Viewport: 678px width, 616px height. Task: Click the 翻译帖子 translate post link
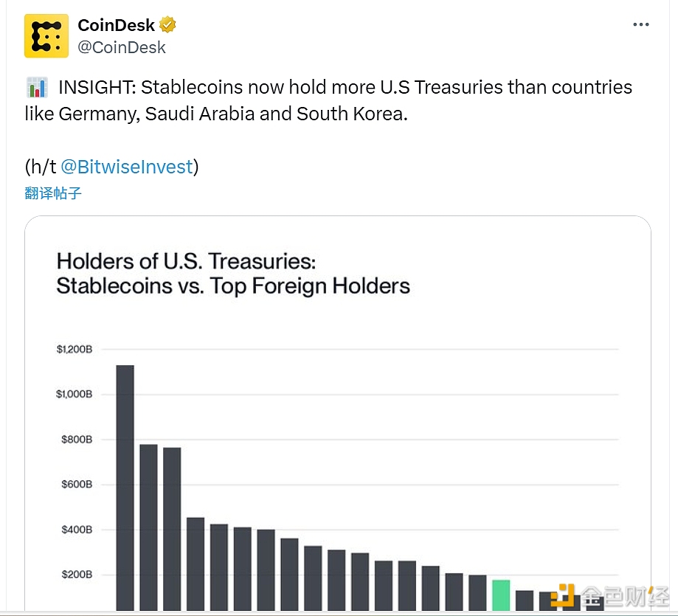[52, 193]
